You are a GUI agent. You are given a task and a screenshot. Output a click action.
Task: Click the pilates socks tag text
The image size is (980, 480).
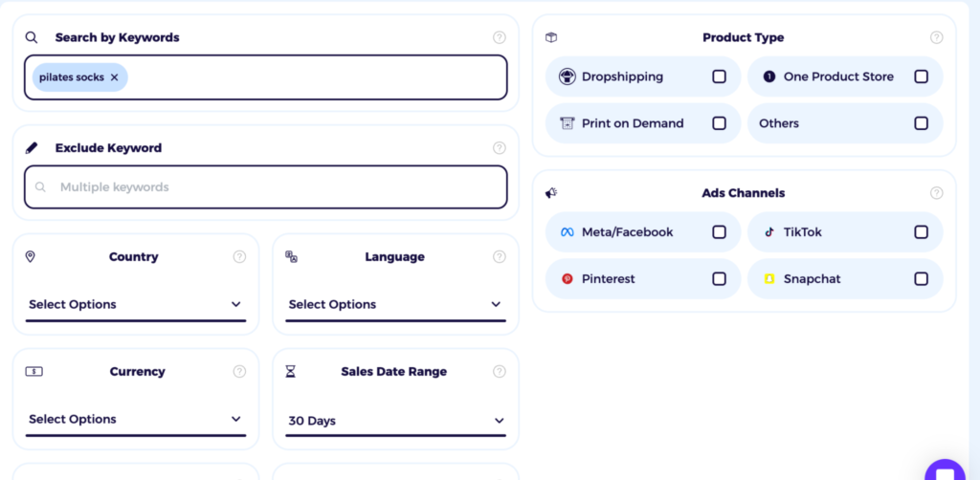[x=71, y=77]
